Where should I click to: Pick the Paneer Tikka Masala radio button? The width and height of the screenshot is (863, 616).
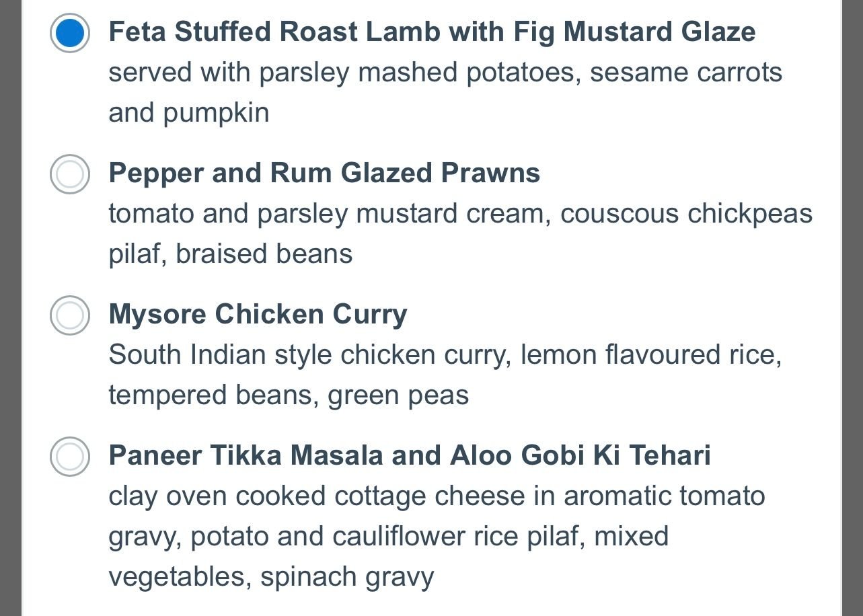(x=70, y=457)
